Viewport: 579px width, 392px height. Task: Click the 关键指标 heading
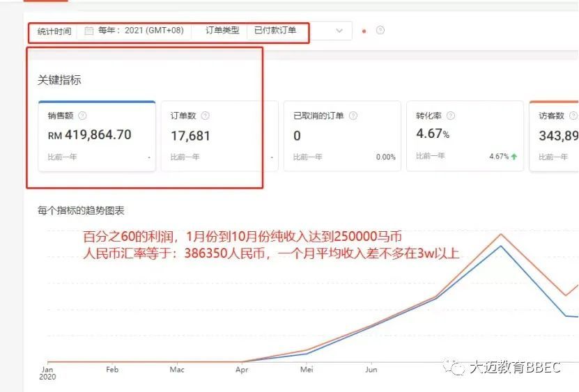[x=59, y=80]
